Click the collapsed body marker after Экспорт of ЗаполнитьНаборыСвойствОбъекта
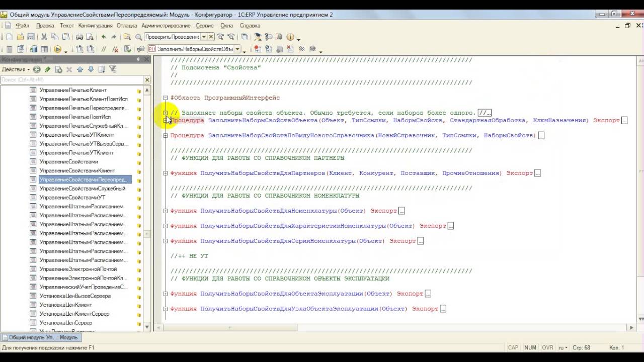 tap(624, 121)
